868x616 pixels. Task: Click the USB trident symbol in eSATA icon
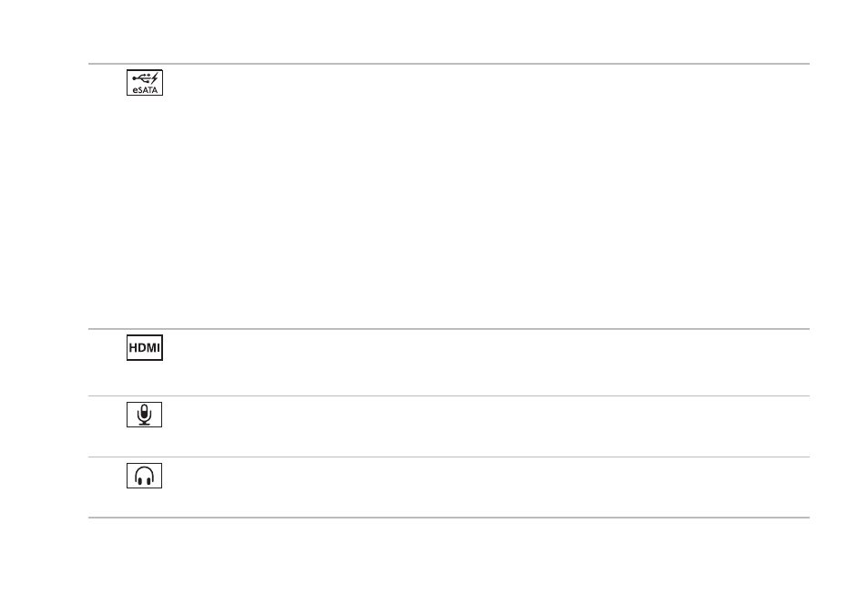[x=141, y=78]
